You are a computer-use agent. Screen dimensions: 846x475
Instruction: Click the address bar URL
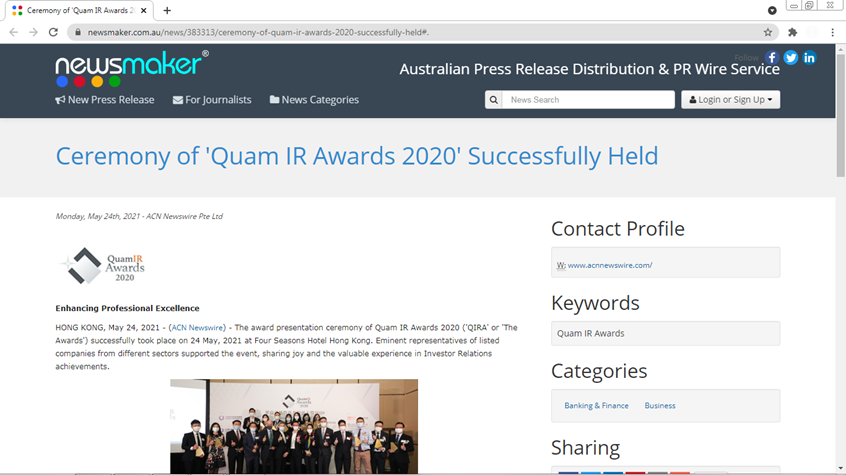258,32
